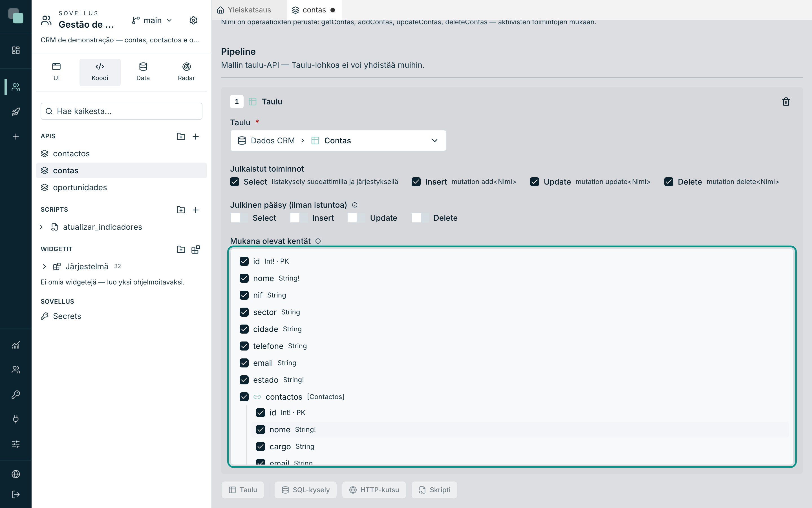Image resolution: width=812 pixels, height=508 pixels.
Task: Click the app logo in the top-left corner
Action: tap(16, 16)
